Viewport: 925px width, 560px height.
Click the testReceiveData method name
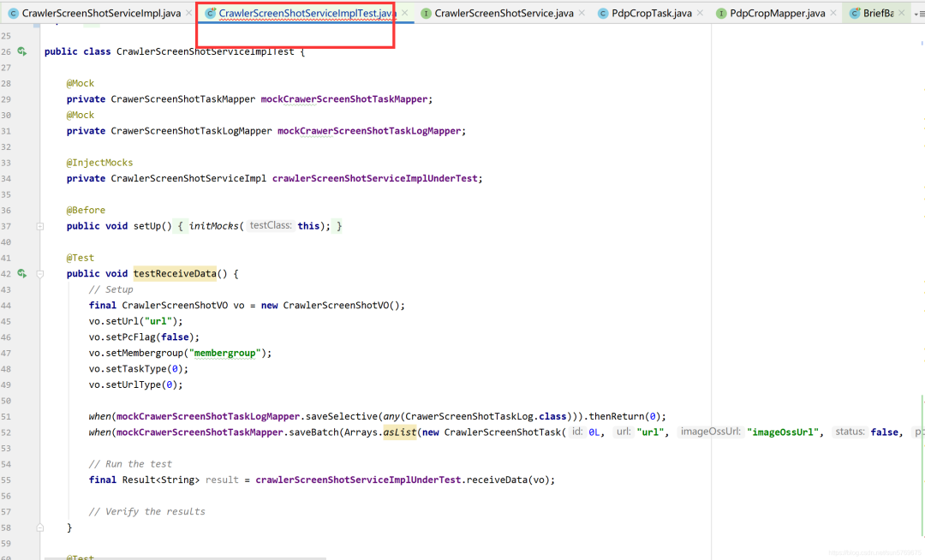click(x=176, y=273)
